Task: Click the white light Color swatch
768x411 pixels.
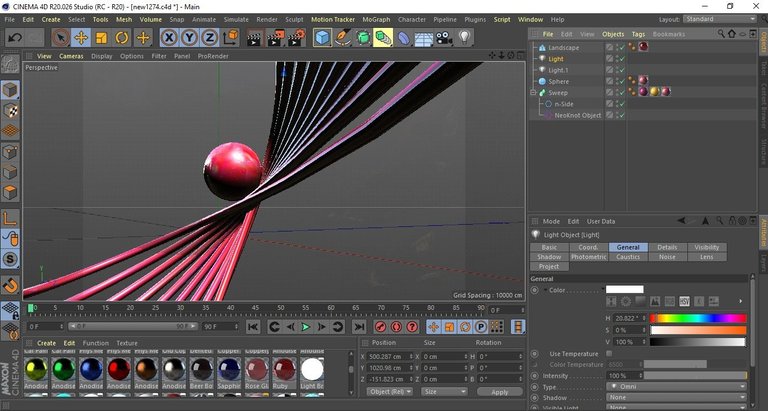Action: tap(624, 290)
